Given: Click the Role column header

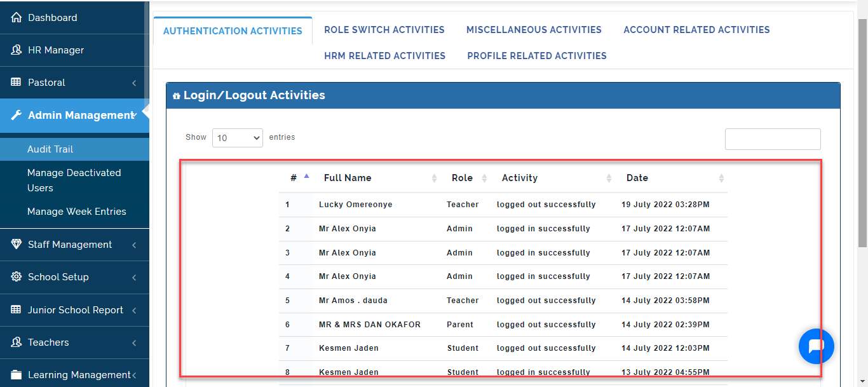Looking at the screenshot, I should pos(462,178).
